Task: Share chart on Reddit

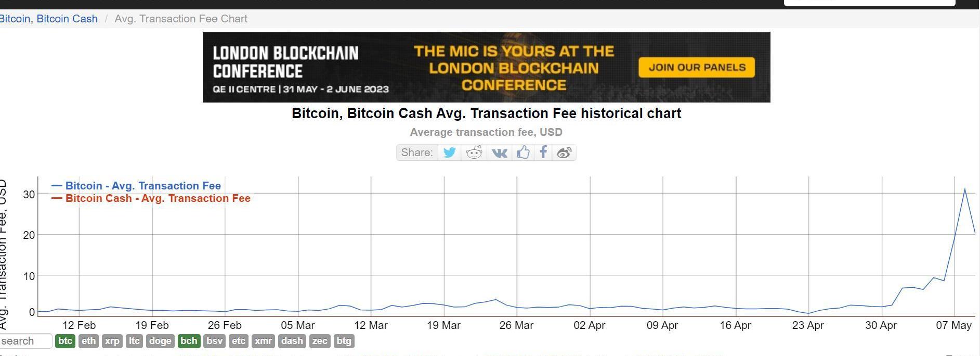Action: click(x=474, y=152)
